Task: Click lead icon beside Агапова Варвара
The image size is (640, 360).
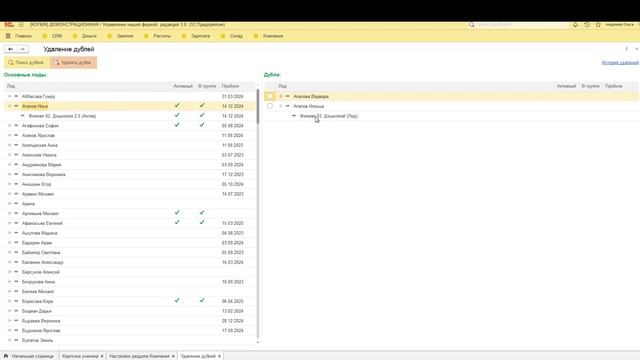Action: pos(287,96)
